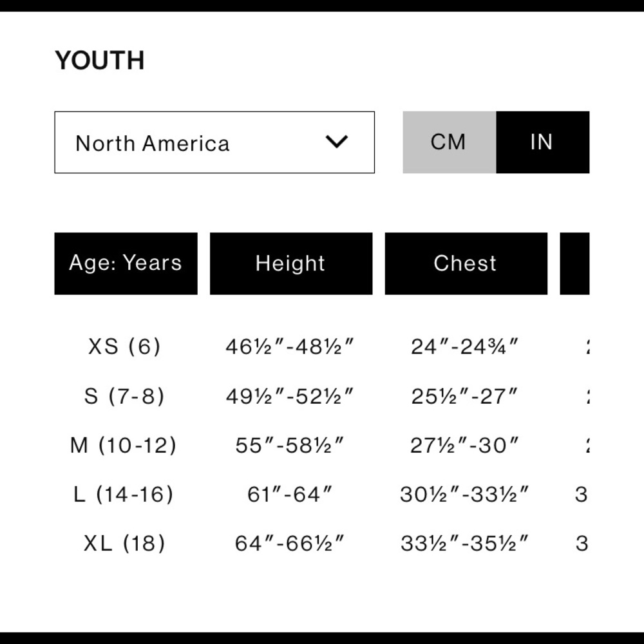Click L height value 61"-64"
The height and width of the screenshot is (644, 644).
click(x=290, y=495)
